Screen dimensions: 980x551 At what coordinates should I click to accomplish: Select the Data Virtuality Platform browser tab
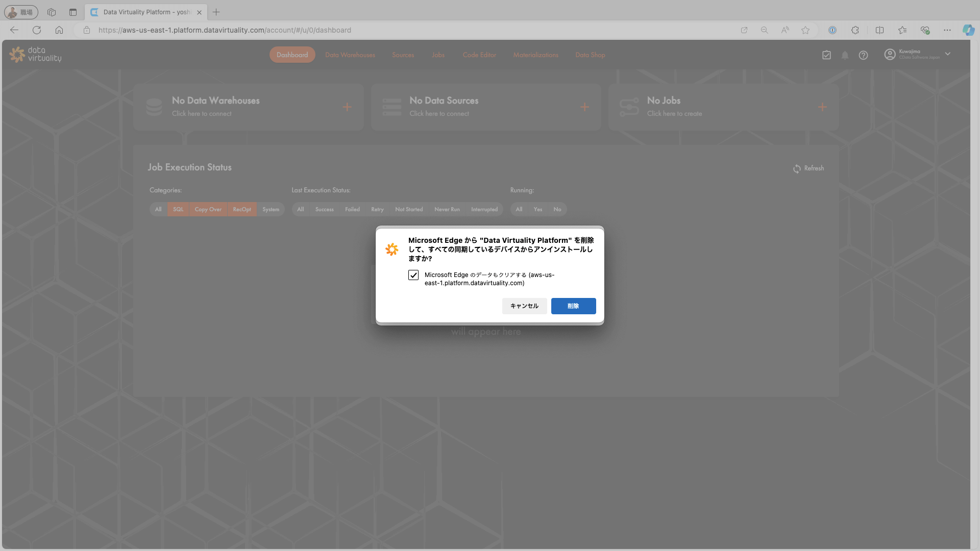(146, 12)
